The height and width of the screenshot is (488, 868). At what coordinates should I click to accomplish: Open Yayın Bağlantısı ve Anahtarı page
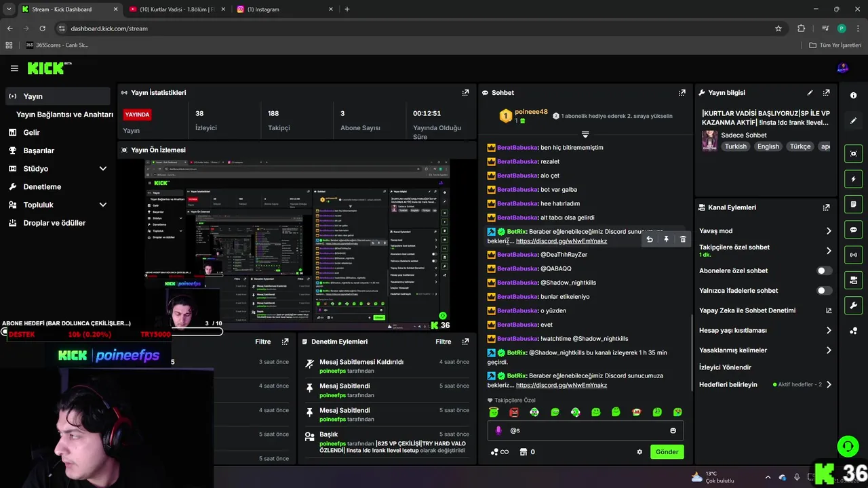click(64, 115)
